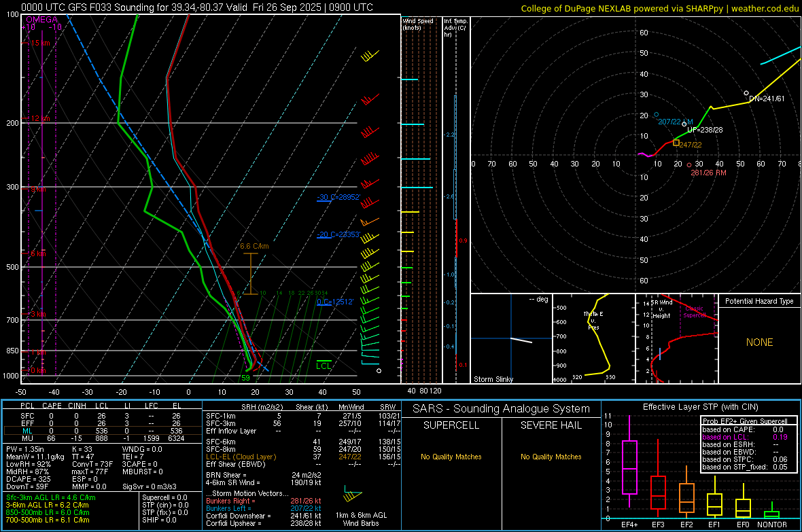Click the SARS - Sounding Analogue System header
Image resolution: width=802 pixels, height=532 pixels.
502,409
